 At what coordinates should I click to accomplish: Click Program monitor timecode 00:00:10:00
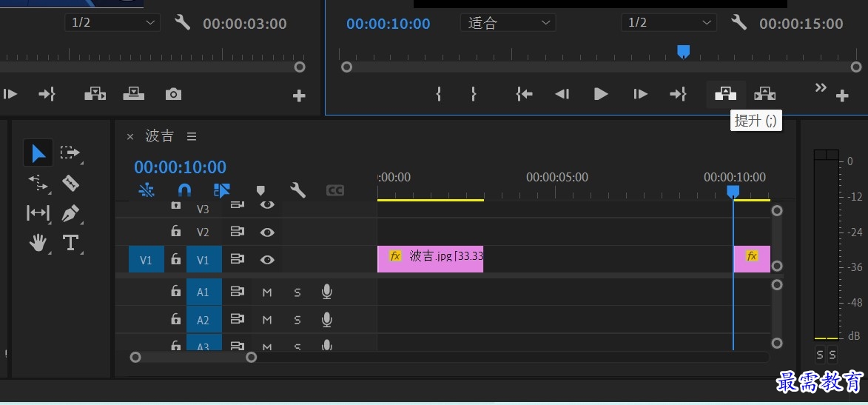click(x=388, y=24)
